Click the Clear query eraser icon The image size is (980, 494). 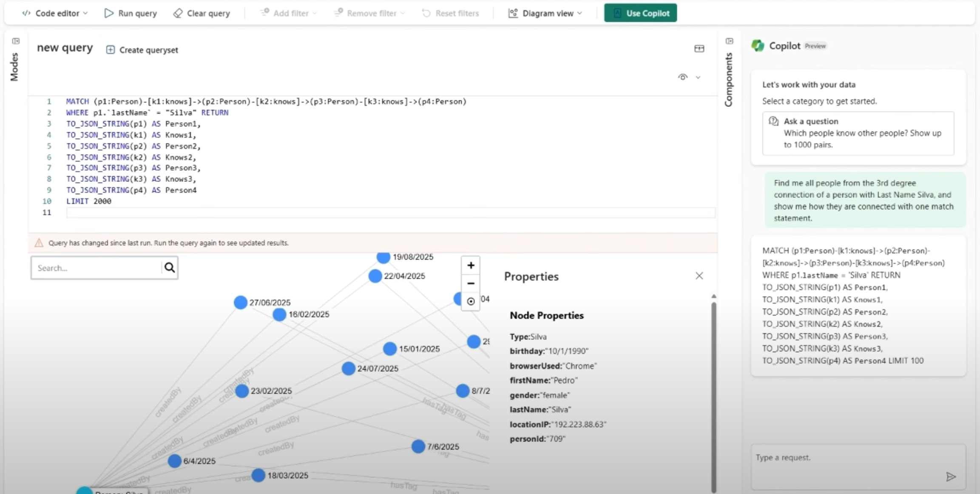178,13
